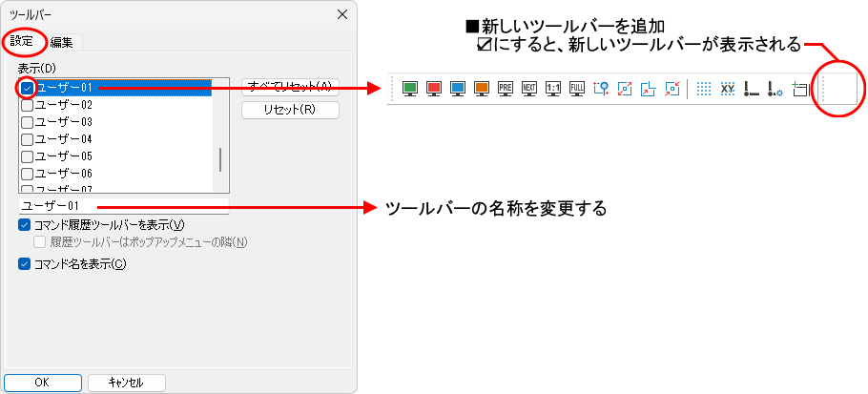868x394 pixels.
Task: Click the blue monitor toolbar icon
Action: point(457,89)
